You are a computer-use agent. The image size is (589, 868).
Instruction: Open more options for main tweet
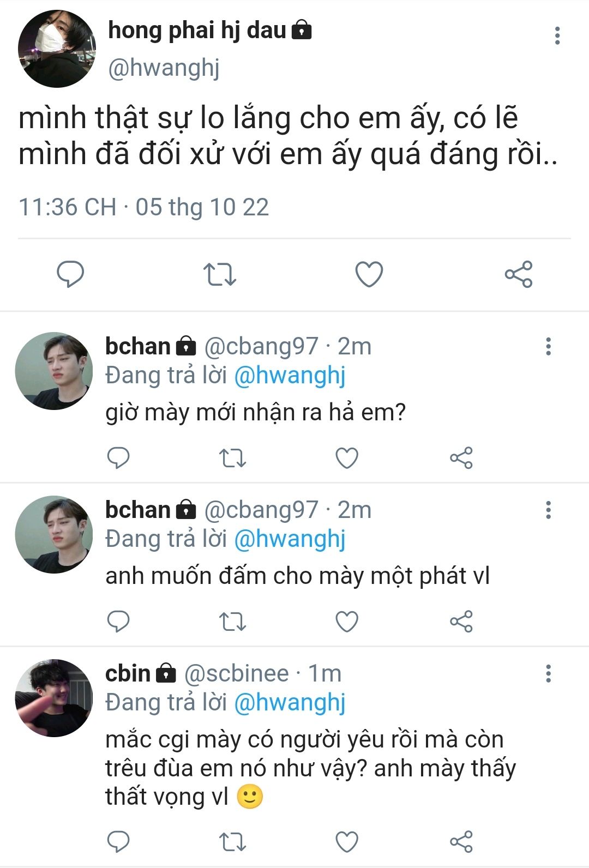557,35
